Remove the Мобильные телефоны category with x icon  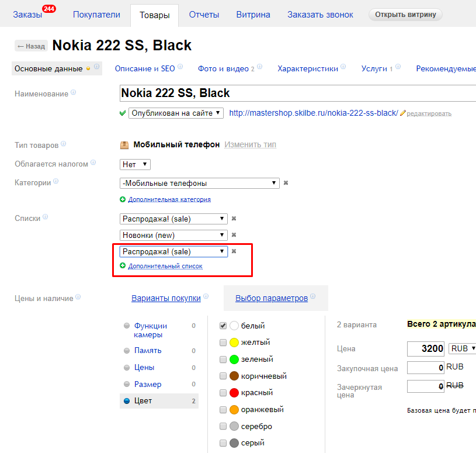(x=286, y=183)
